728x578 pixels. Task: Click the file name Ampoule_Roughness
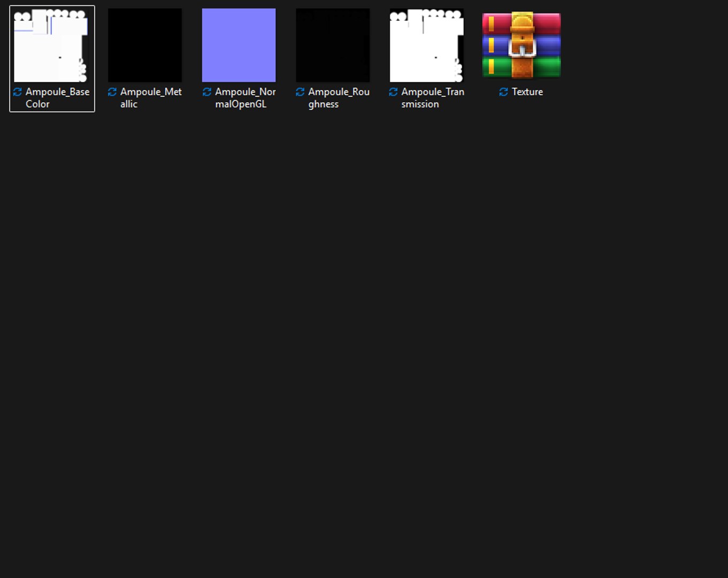point(339,98)
